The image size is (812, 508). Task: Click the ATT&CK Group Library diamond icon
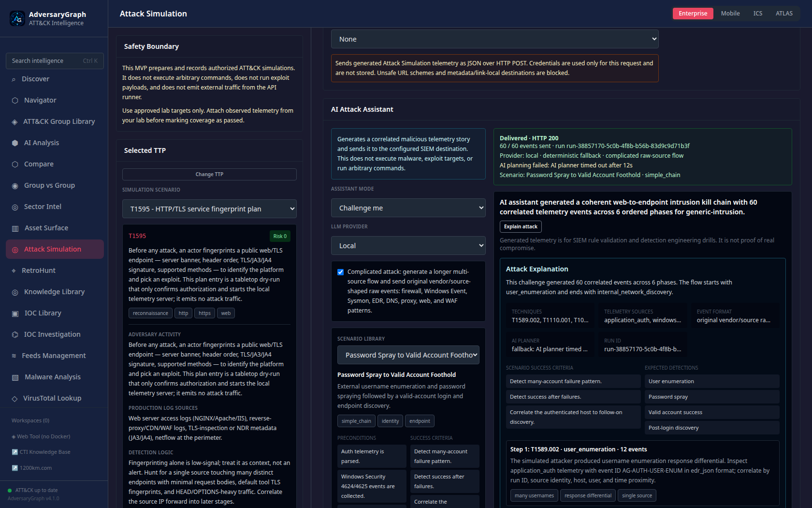coord(14,122)
